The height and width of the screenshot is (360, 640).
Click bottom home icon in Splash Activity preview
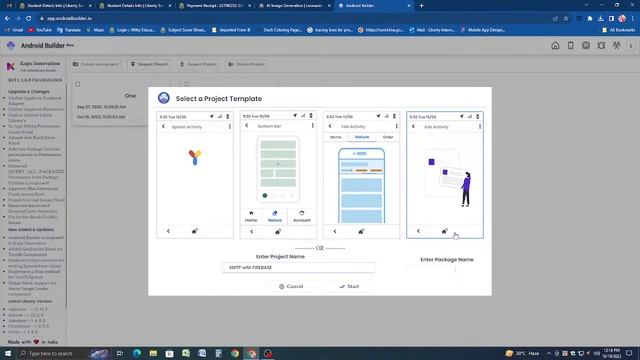pyautogui.click(x=195, y=231)
